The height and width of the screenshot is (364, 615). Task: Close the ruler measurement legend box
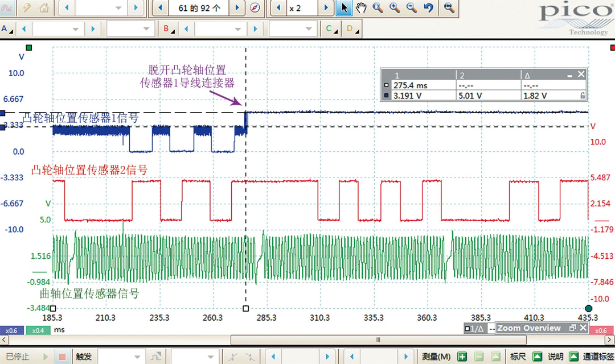581,74
